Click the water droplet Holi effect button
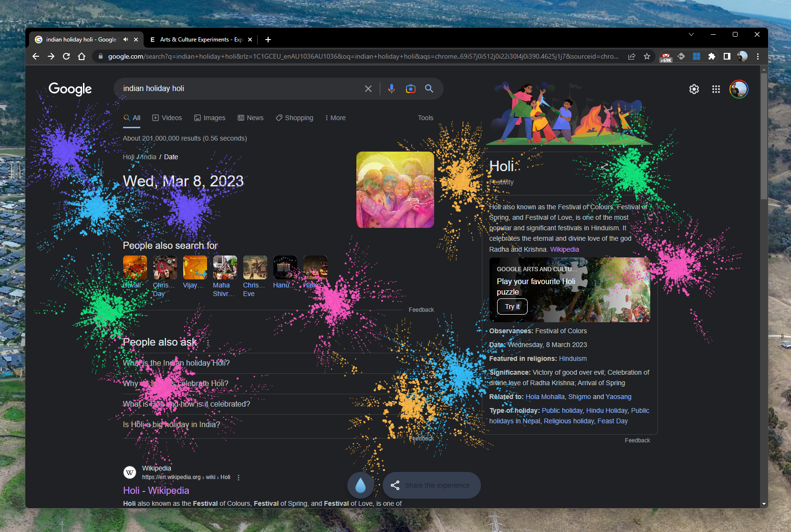Screen dimensions: 791x532 click(361, 485)
